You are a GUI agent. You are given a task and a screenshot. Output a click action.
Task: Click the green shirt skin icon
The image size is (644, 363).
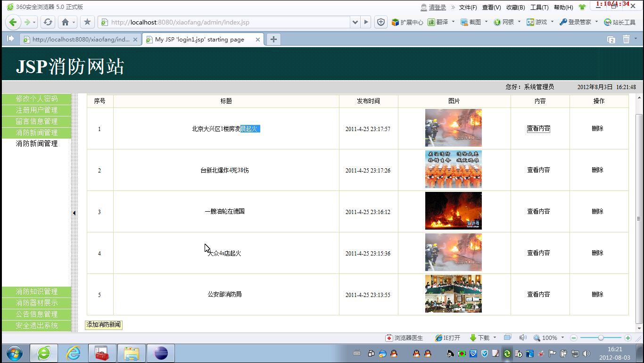point(582,7)
